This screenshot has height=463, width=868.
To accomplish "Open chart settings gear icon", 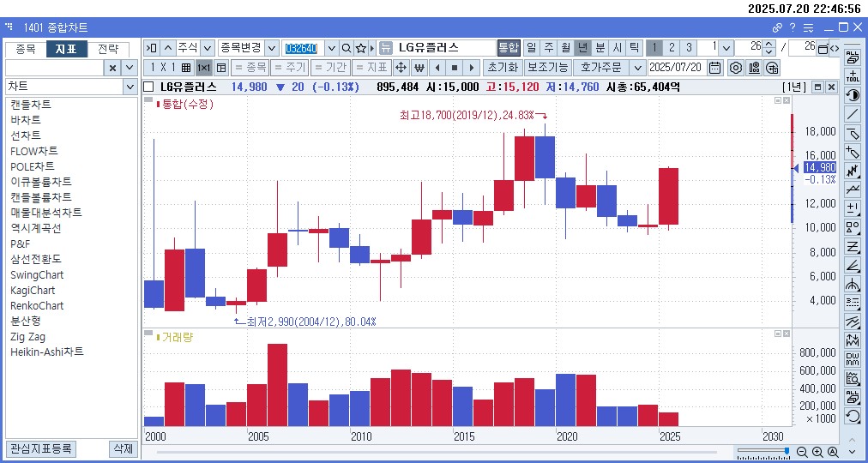I will 735,68.
